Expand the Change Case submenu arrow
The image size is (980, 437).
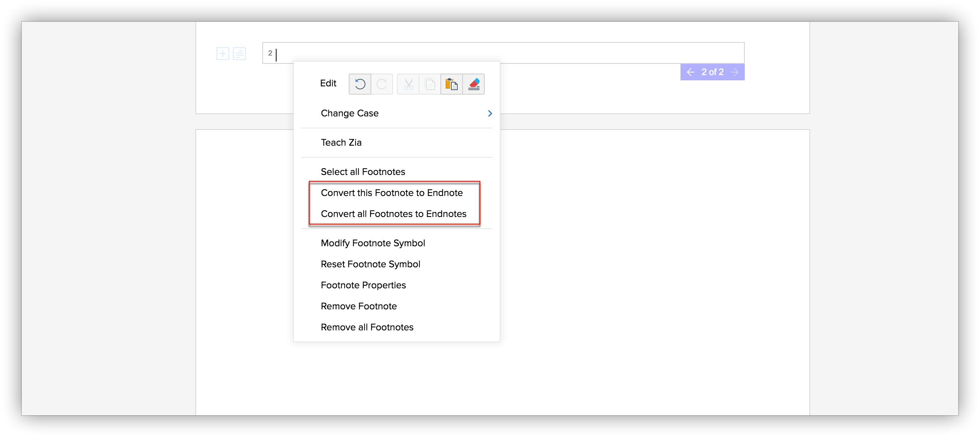pyautogui.click(x=490, y=113)
